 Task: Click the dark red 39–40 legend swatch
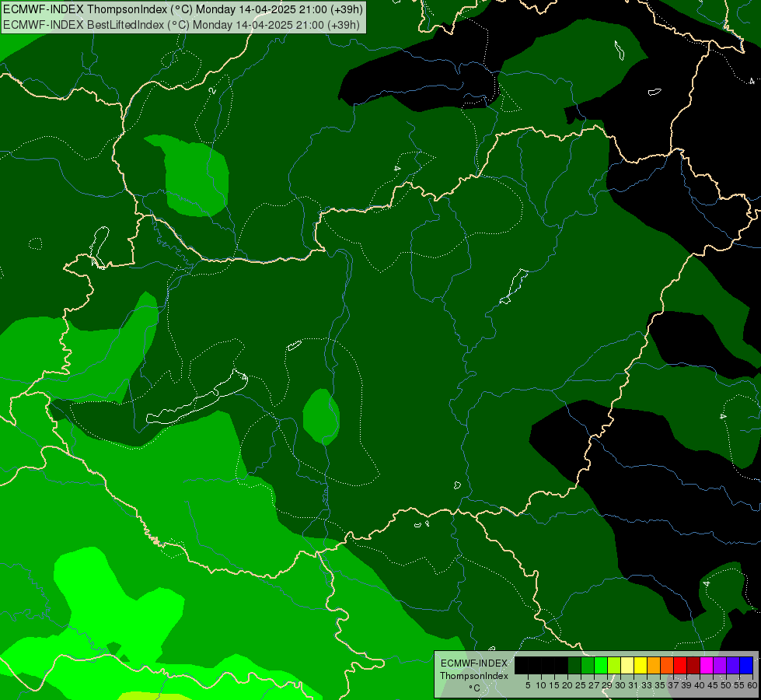tap(693, 665)
